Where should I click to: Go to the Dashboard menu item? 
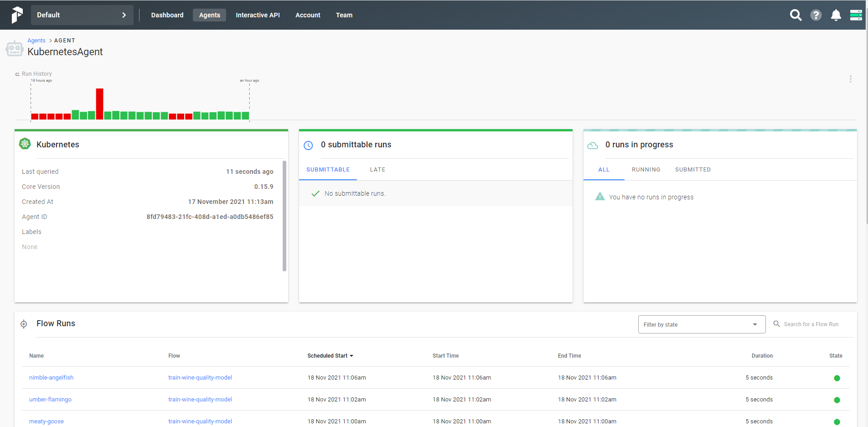click(167, 15)
